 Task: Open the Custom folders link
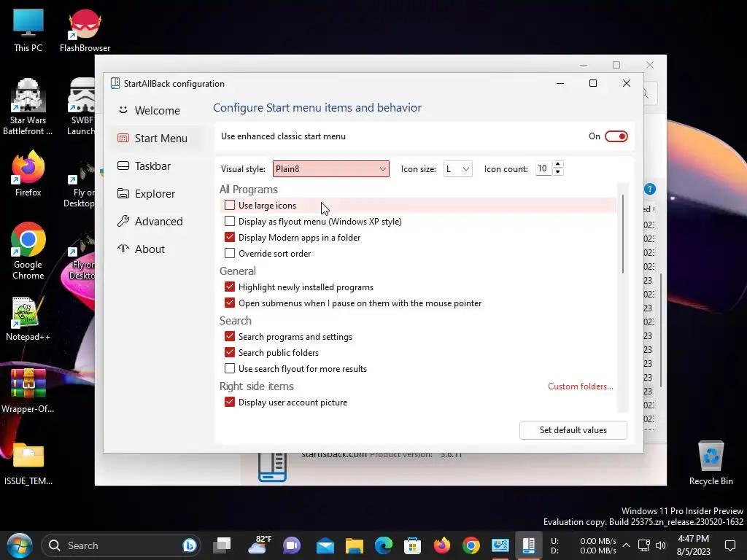coord(580,386)
